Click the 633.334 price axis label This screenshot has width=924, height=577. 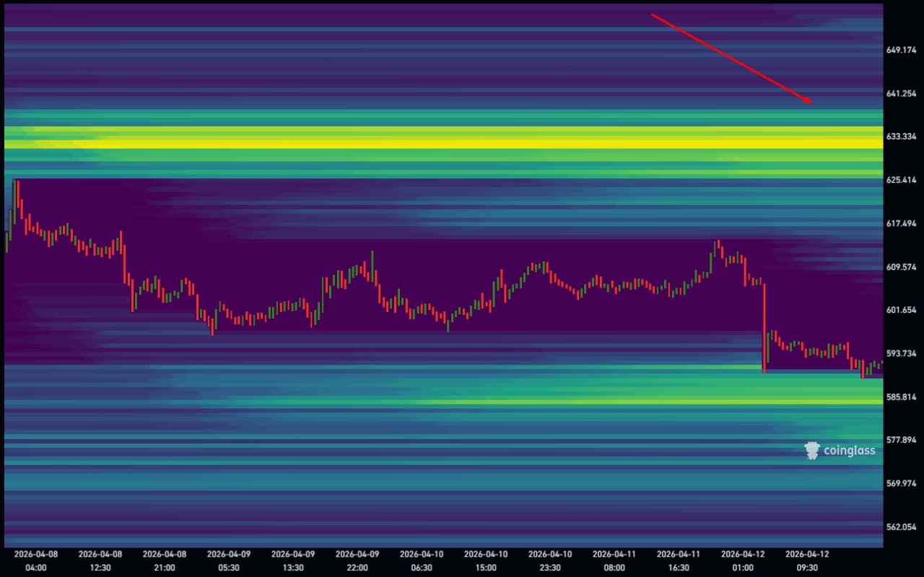[900, 136]
